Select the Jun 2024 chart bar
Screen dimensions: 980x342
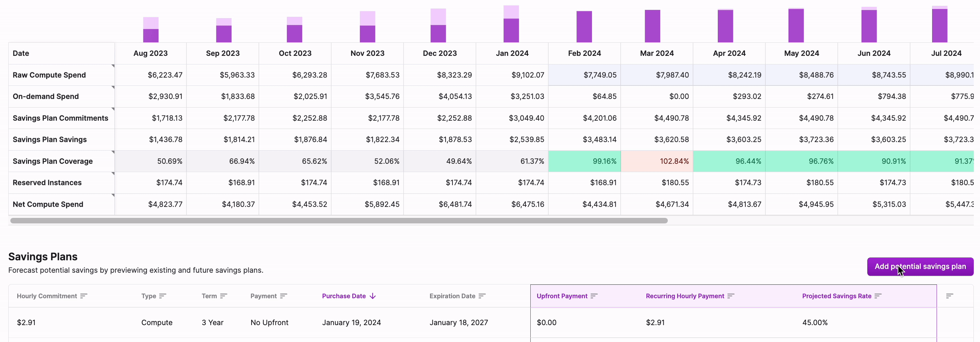click(x=869, y=25)
